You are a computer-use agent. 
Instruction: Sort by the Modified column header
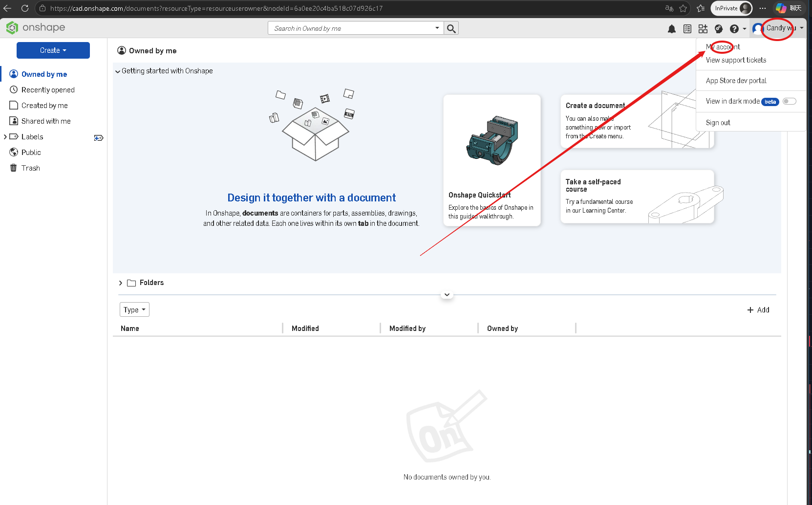[305, 329]
